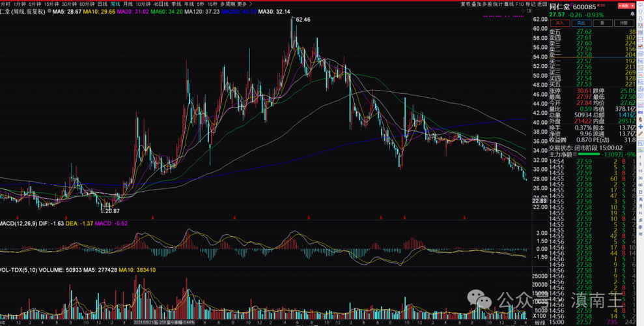Open the 多周期 multi-period option

(x=228, y=4)
